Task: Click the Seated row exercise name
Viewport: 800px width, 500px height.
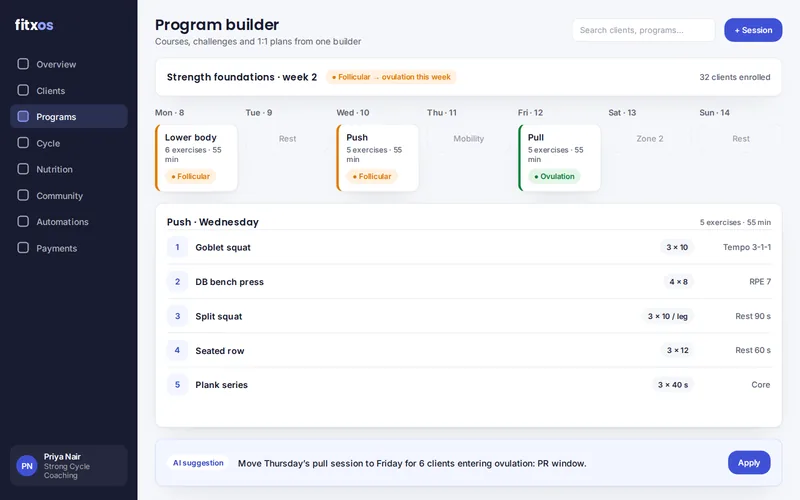Action: pos(220,351)
